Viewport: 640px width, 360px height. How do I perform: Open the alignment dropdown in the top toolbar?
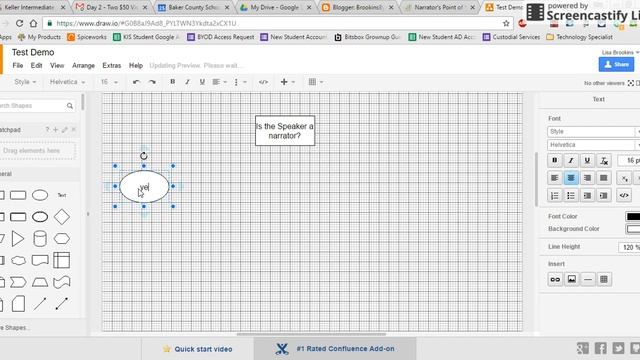click(x=220, y=82)
